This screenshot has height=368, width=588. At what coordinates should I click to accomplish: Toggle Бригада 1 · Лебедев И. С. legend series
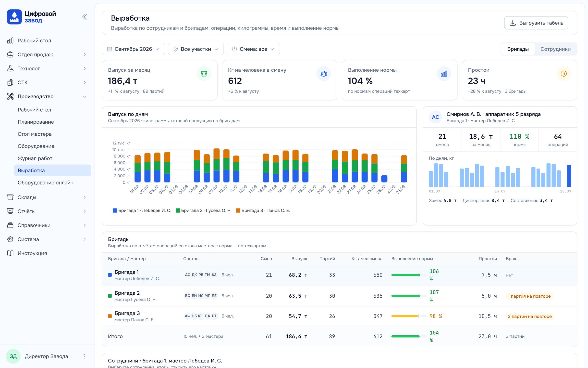142,210
